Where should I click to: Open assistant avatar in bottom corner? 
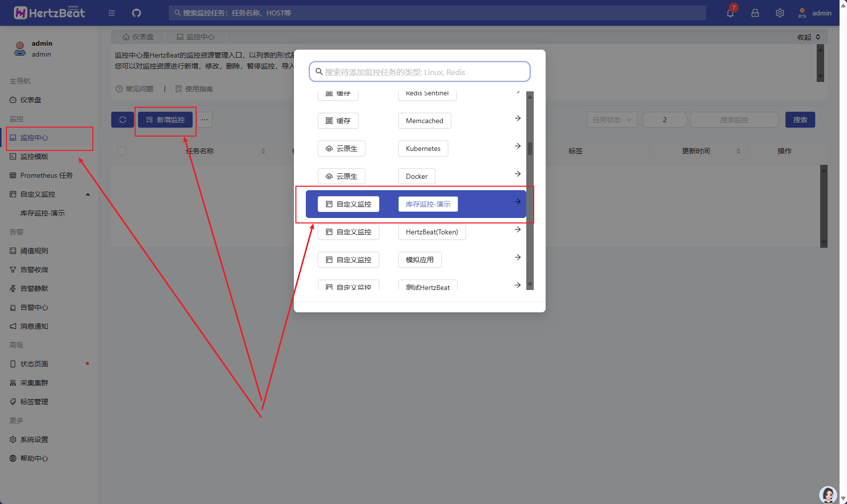[x=828, y=494]
